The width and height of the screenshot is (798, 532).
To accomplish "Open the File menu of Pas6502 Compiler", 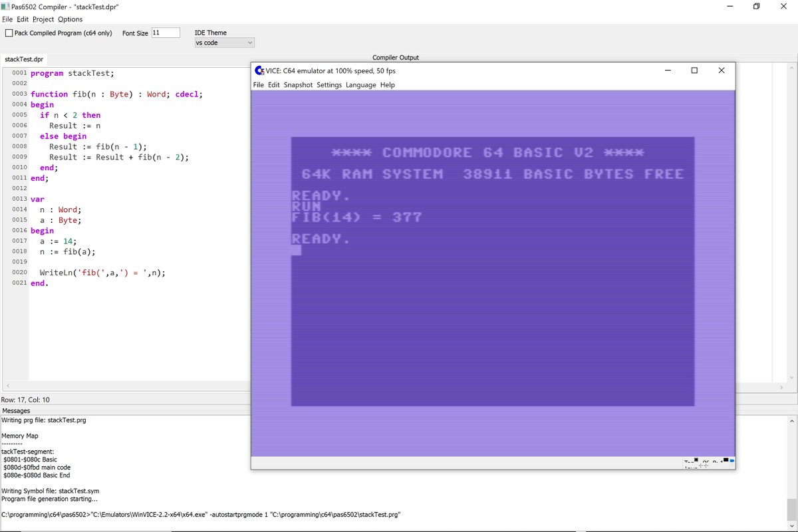I will click(x=7, y=19).
